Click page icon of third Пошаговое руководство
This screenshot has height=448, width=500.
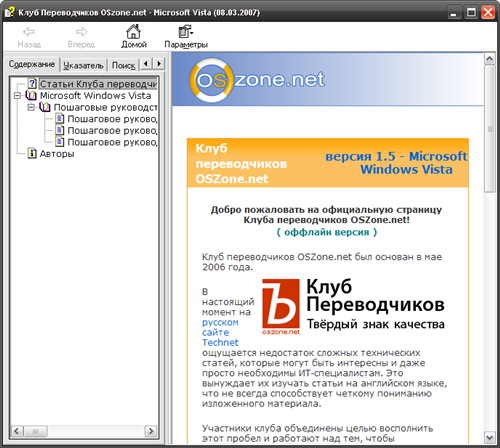pyautogui.click(x=60, y=142)
